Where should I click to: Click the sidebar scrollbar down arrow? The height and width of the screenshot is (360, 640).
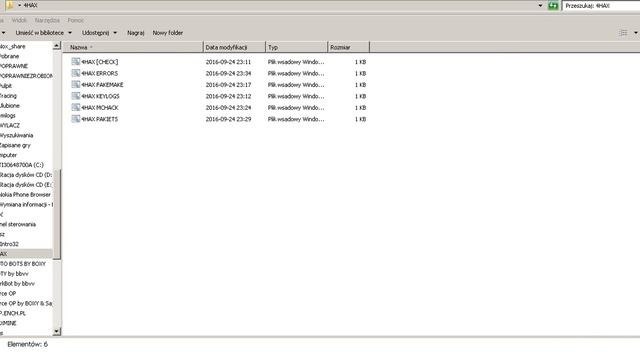pos(57,331)
